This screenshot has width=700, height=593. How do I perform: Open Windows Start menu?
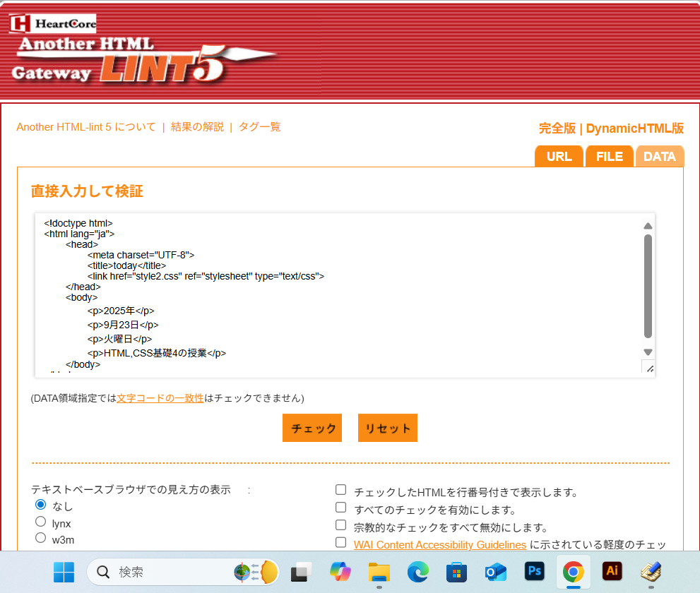(x=64, y=572)
